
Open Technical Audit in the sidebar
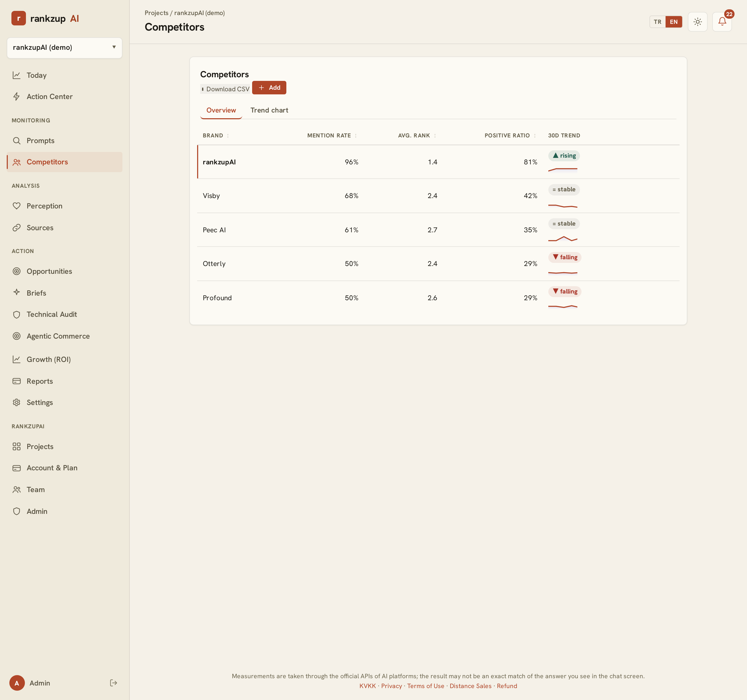click(65, 314)
